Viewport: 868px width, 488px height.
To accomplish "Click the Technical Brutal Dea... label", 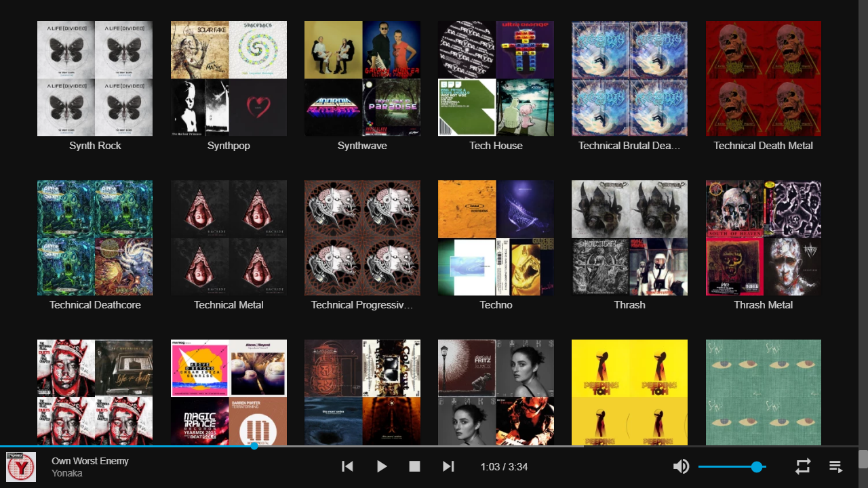I will pos(629,146).
